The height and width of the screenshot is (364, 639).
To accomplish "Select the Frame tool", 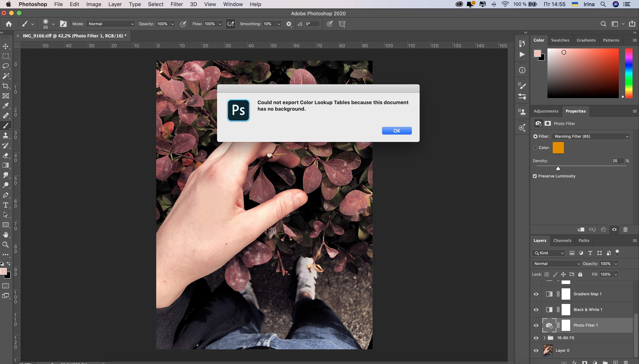I will (6, 96).
